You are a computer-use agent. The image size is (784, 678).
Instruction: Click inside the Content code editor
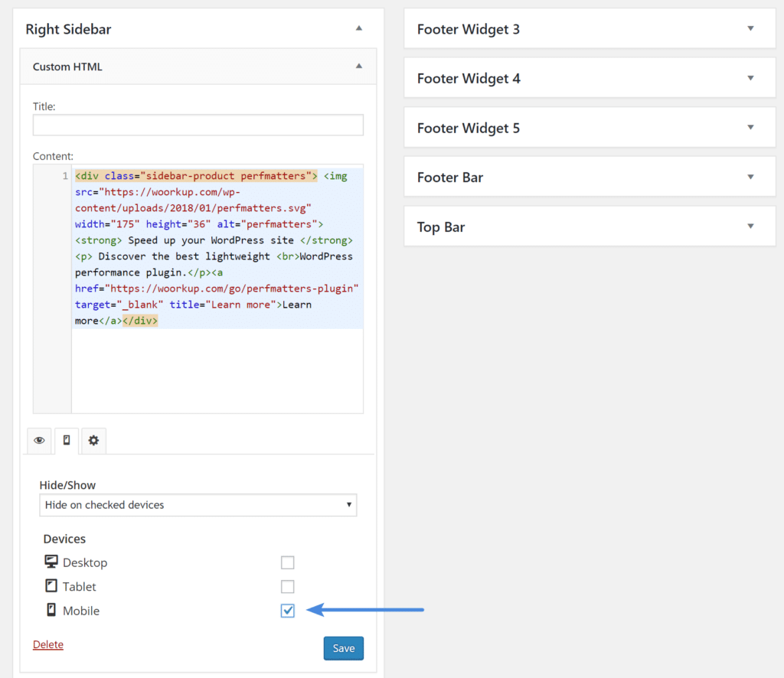point(217,288)
